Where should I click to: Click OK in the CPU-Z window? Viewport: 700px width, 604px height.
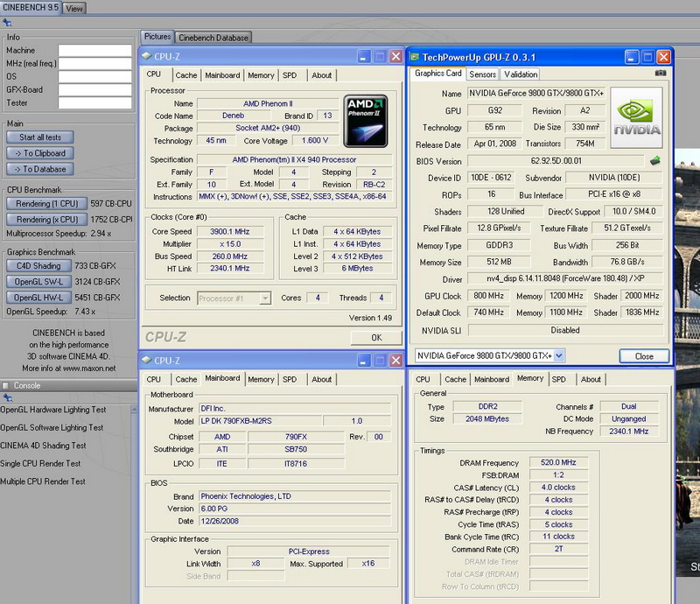376,337
